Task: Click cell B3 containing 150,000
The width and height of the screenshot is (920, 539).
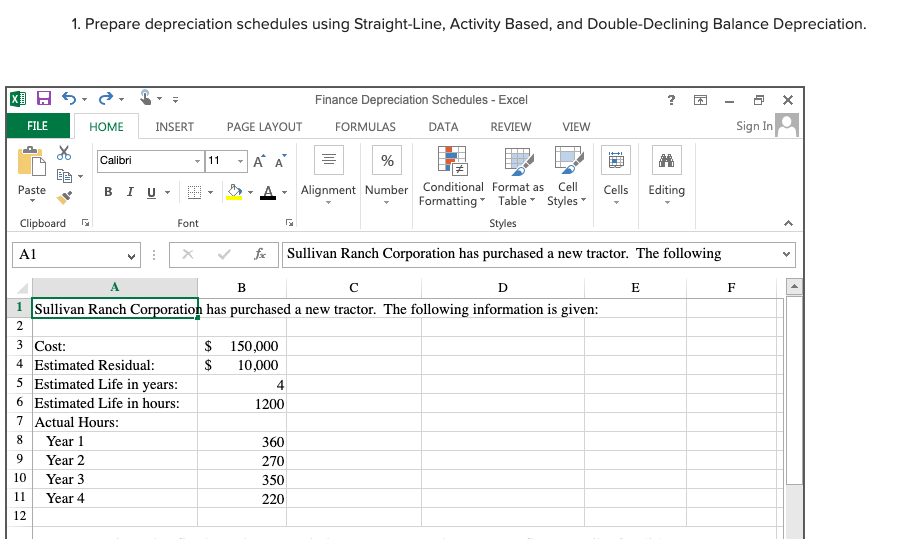Action: (x=242, y=346)
